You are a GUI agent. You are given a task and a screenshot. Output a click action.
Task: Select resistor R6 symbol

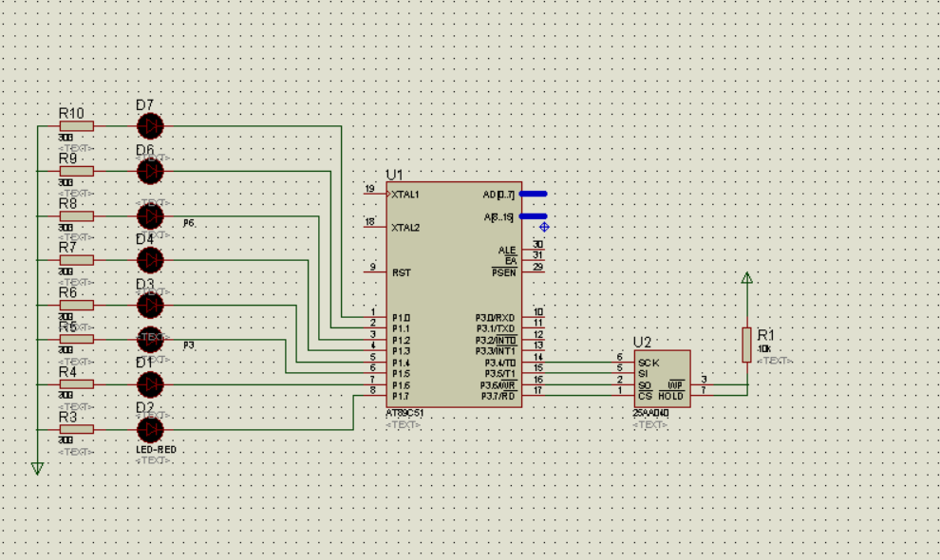(x=77, y=306)
